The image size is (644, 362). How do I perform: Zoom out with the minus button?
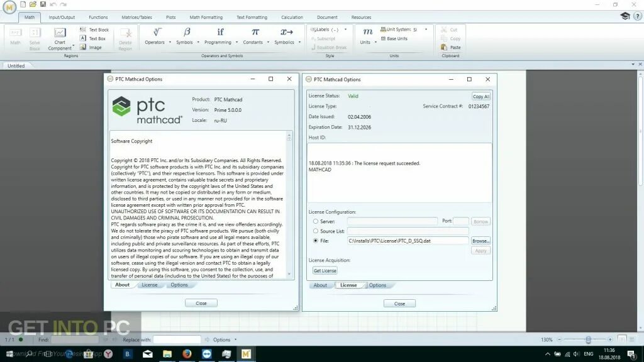(x=559, y=339)
